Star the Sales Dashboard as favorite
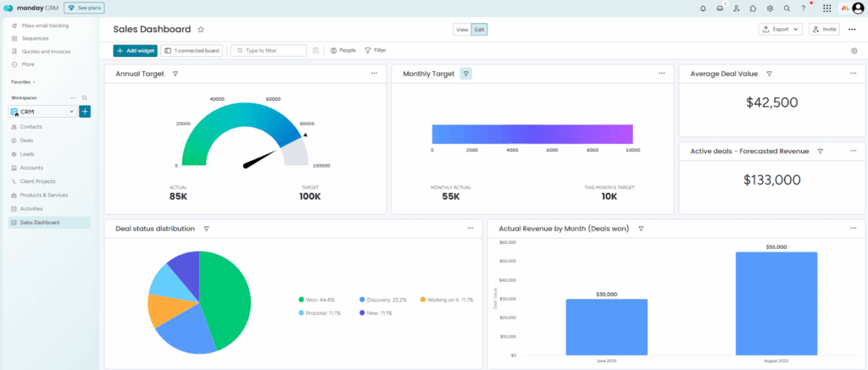The image size is (868, 370). point(201,29)
